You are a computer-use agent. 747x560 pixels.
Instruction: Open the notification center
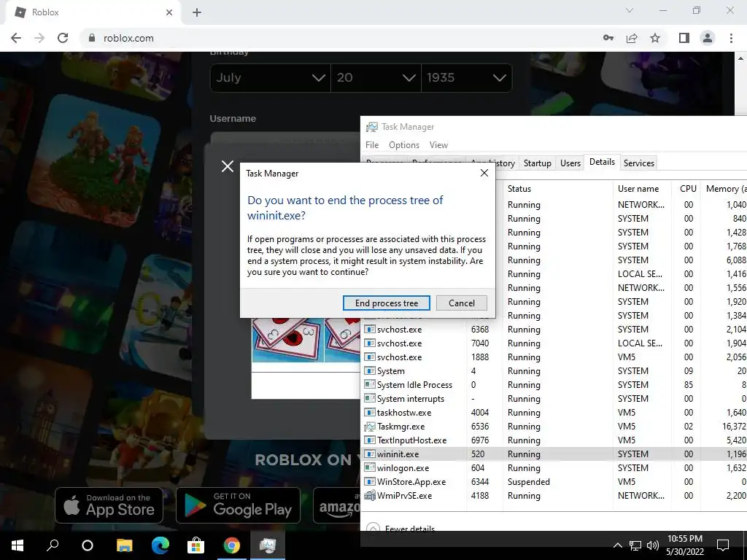(x=723, y=545)
